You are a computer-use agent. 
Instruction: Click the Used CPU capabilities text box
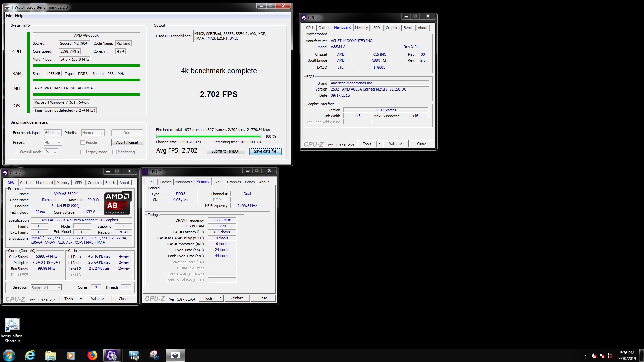coord(235,36)
